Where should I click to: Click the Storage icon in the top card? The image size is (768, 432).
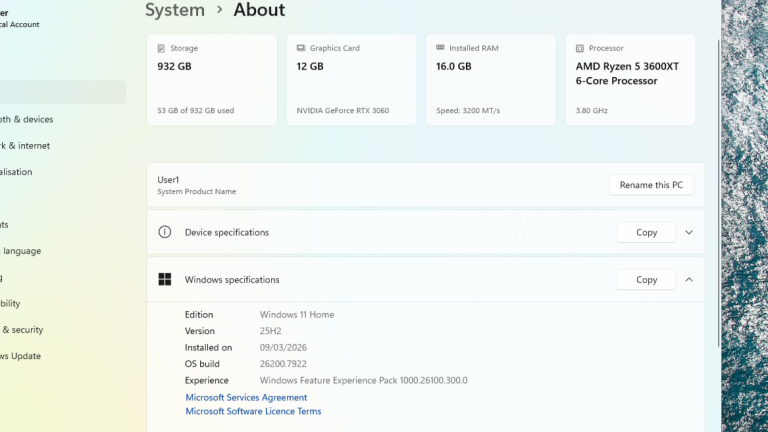pyautogui.click(x=161, y=48)
